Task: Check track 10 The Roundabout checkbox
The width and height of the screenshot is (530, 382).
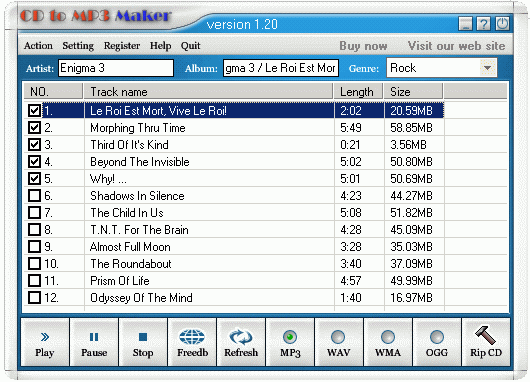Action: (x=34, y=263)
